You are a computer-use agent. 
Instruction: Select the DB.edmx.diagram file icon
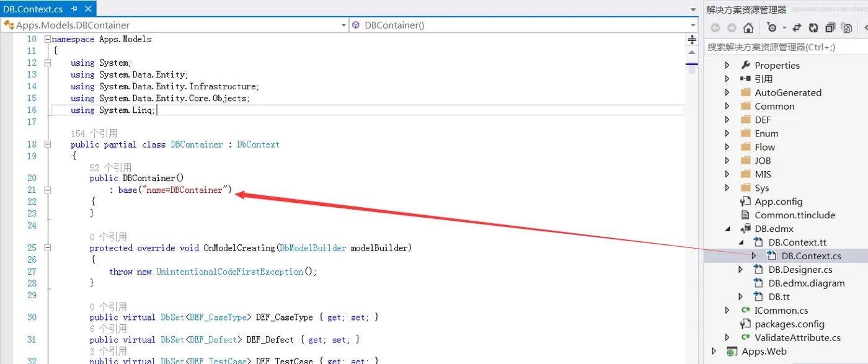pyautogui.click(x=759, y=283)
